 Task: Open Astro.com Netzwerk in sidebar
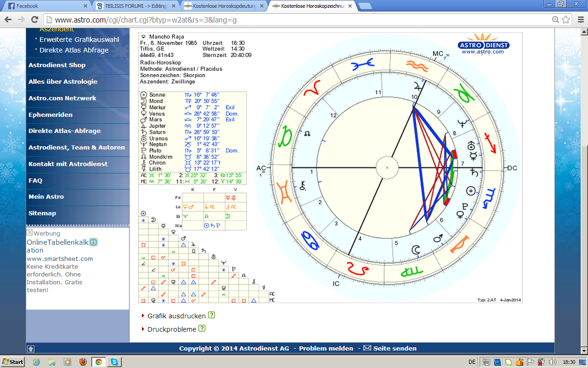point(62,98)
